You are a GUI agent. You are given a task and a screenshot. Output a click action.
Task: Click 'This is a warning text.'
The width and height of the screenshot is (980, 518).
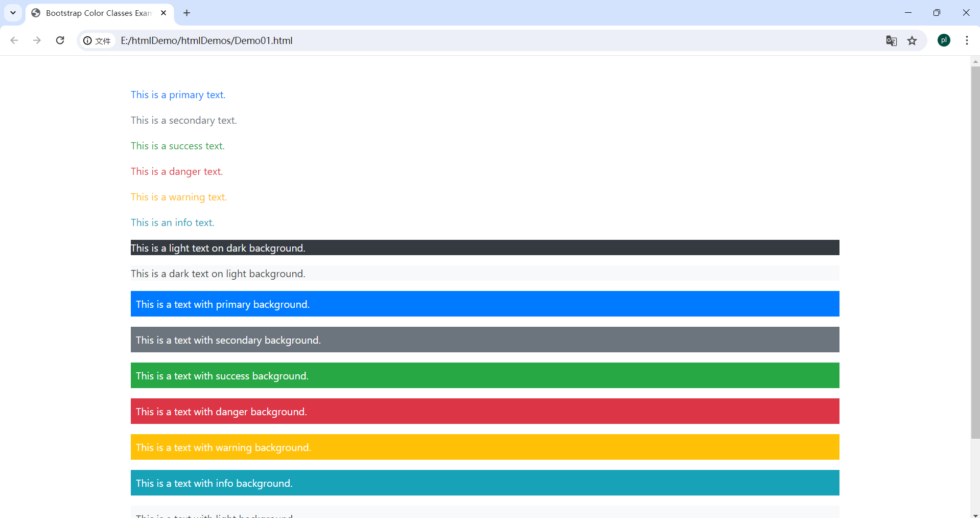(x=179, y=197)
